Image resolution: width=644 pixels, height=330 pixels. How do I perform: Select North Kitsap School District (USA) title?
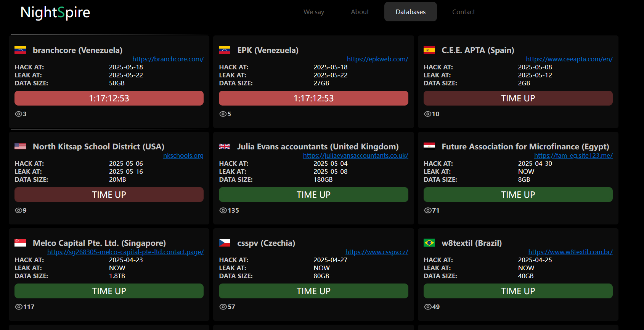98,146
